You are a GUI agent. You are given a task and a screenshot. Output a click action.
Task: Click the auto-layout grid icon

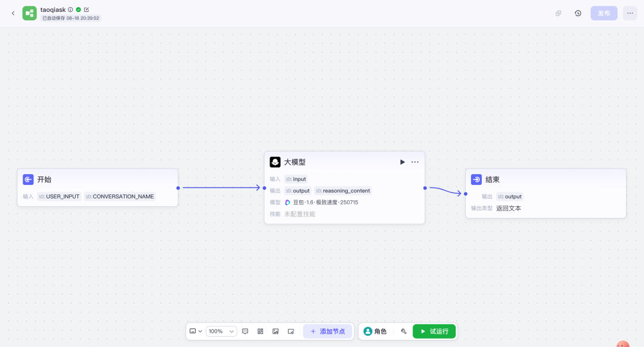coord(261,331)
